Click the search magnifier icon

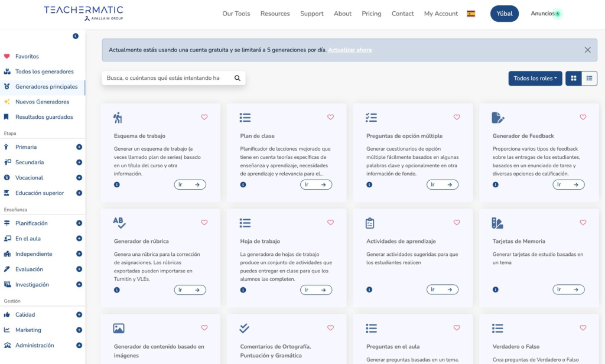point(238,78)
